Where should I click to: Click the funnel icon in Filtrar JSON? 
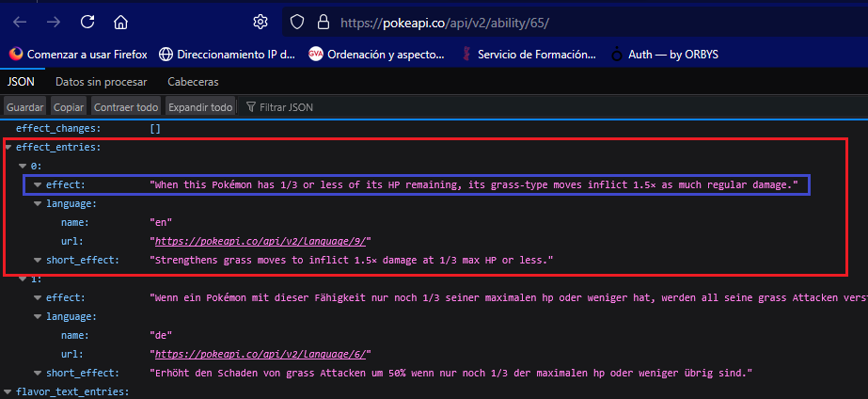pos(251,107)
